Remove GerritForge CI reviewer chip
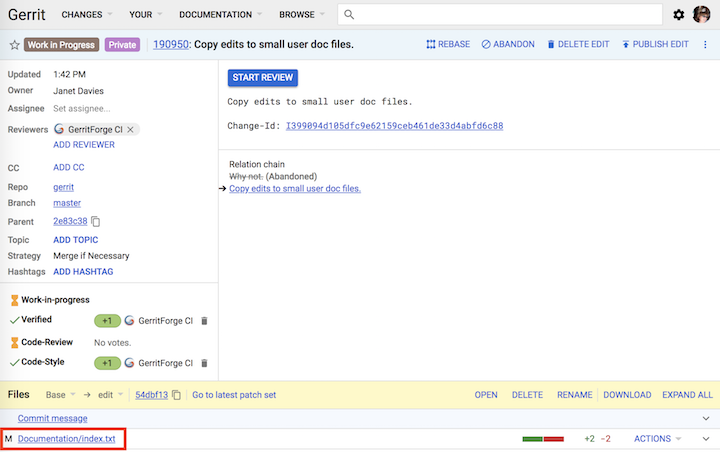 point(132,129)
